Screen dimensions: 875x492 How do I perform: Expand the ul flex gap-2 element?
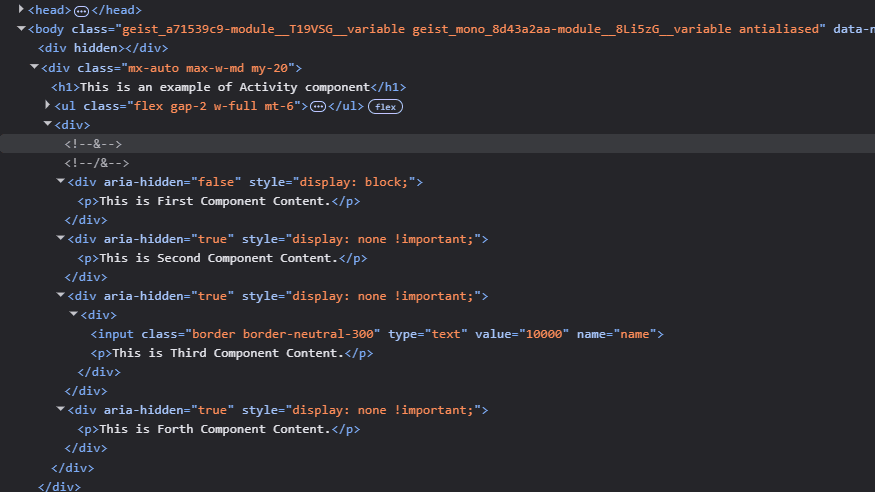pos(48,105)
